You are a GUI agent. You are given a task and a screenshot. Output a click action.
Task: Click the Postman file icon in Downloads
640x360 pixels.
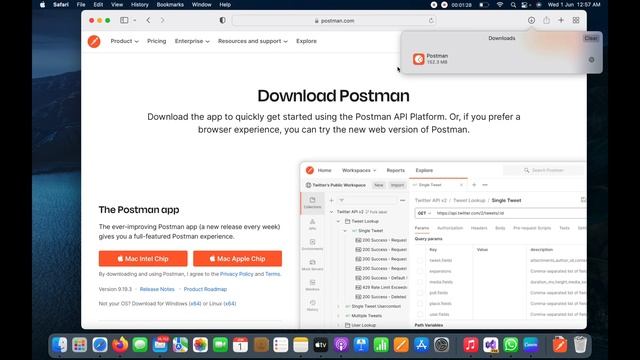(x=418, y=59)
